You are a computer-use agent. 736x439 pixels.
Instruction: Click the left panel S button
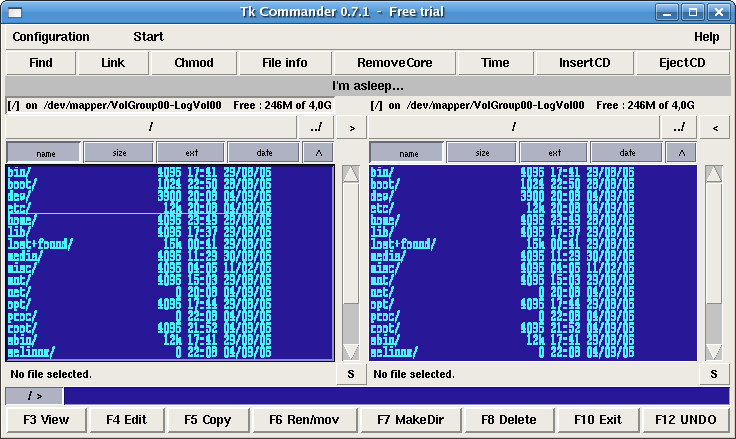(351, 374)
